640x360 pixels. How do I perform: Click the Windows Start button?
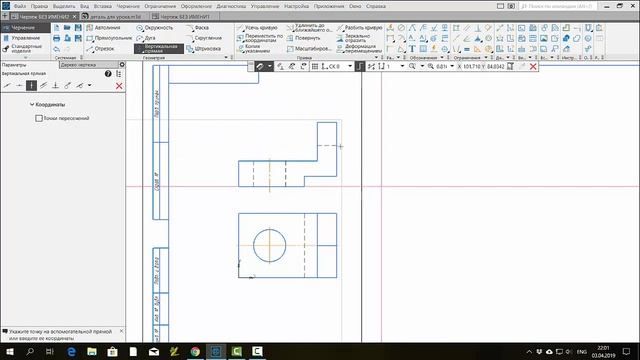[9, 351]
